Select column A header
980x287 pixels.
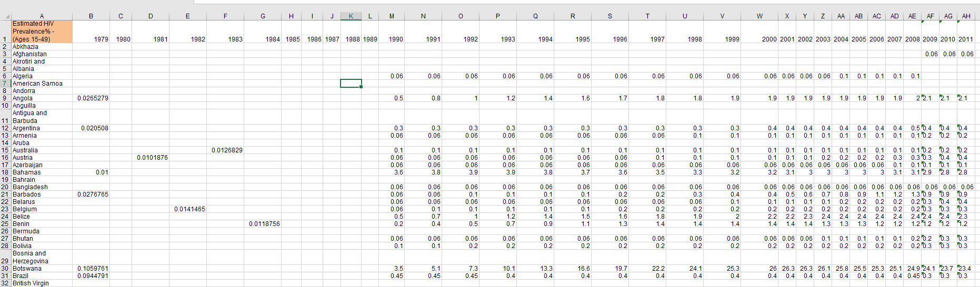point(42,16)
